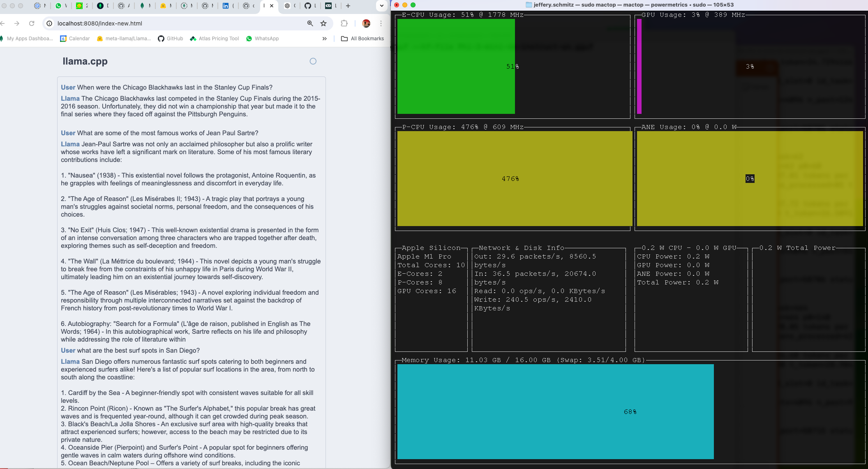Close the active localhost browser tab
The image size is (868, 469).
coord(272,6)
